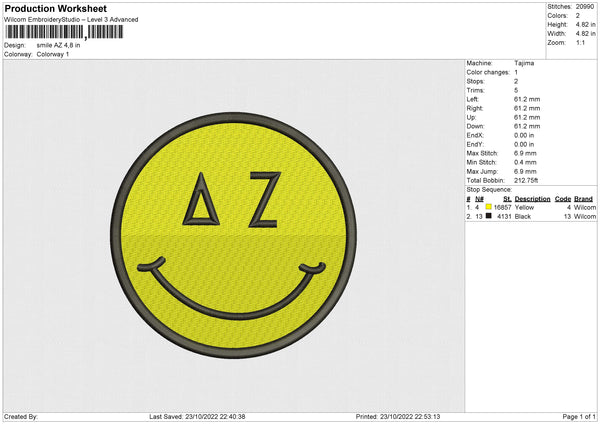
Task: Click the 'Up:' label
Action: (x=471, y=117)
